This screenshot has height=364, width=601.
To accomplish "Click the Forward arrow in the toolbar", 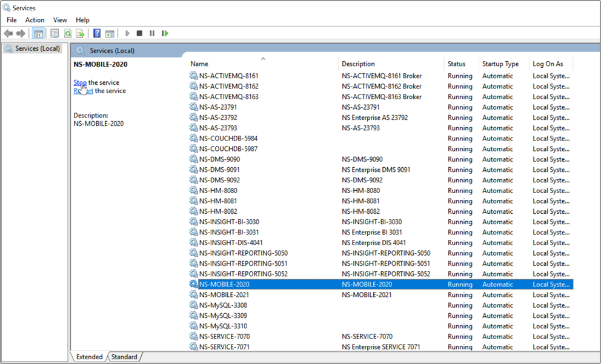I will [x=21, y=33].
